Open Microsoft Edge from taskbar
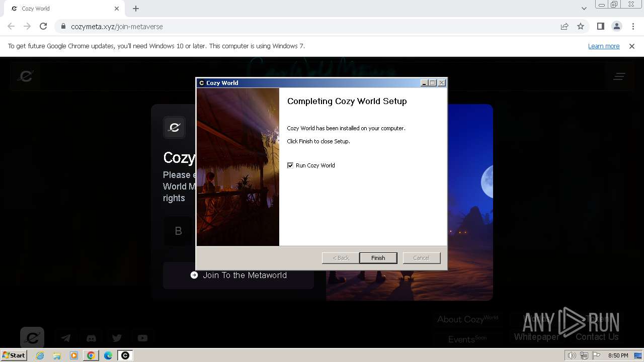The width and height of the screenshot is (644, 362). tap(108, 355)
